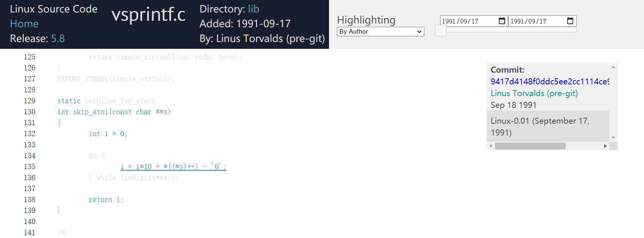The image size is (644, 238).
Task: Open commit hash 9417d4148f0ddc link
Action: (549, 82)
